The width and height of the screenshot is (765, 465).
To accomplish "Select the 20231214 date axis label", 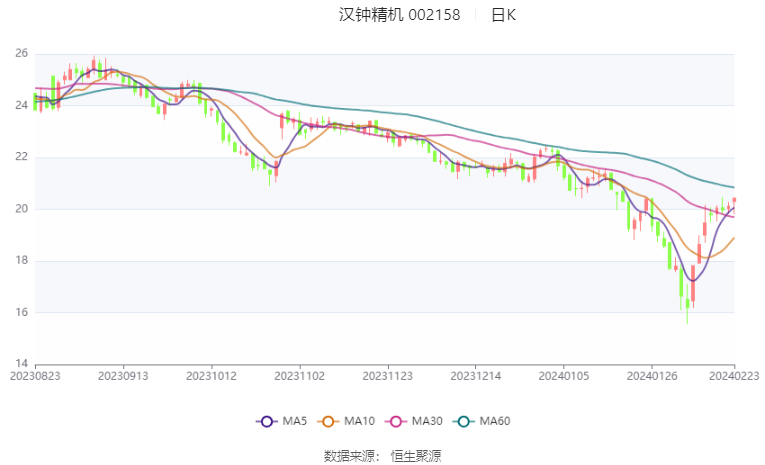I will [x=476, y=376].
